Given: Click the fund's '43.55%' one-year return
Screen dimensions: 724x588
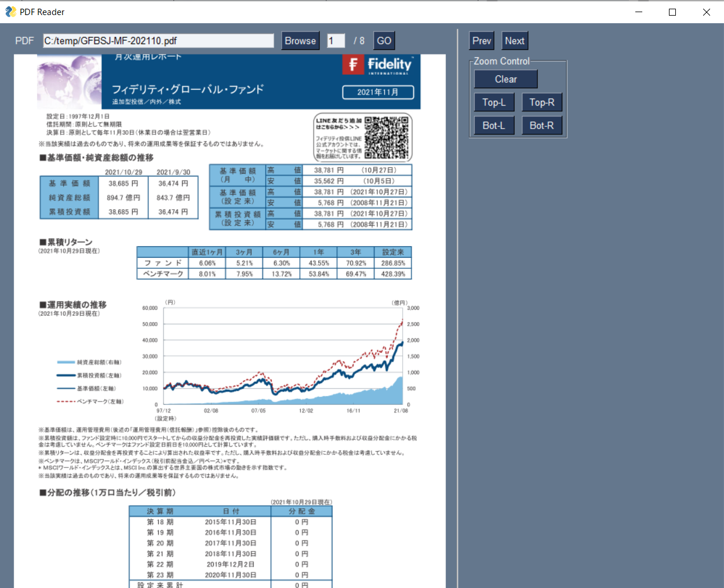Looking at the screenshot, I should 319,263.
